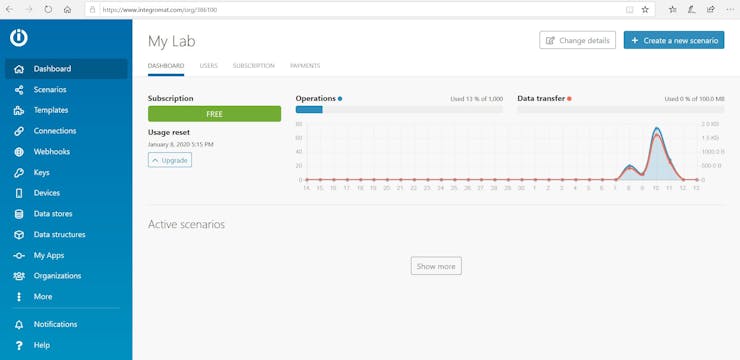
Task: Bookmark page with address bar star
Action: pos(645,9)
